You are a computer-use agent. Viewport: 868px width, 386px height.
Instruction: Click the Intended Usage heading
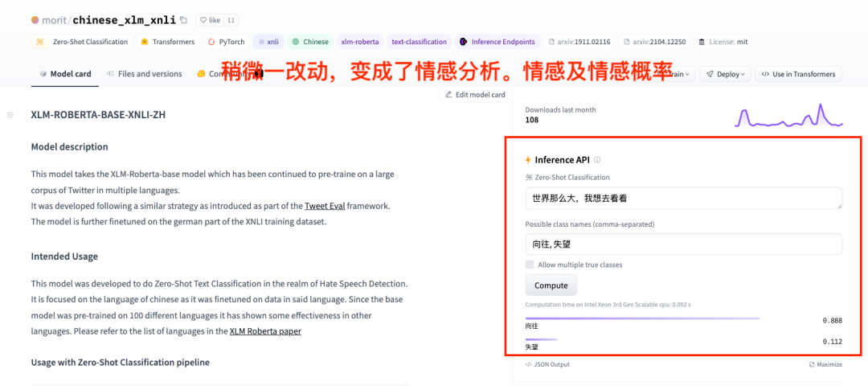pyautogui.click(x=65, y=257)
